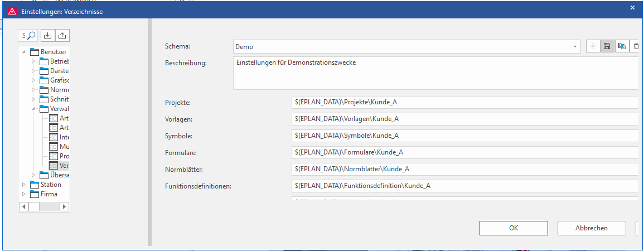Copy the schema with the copy icon
The width and height of the screenshot is (644, 251).
point(622,46)
